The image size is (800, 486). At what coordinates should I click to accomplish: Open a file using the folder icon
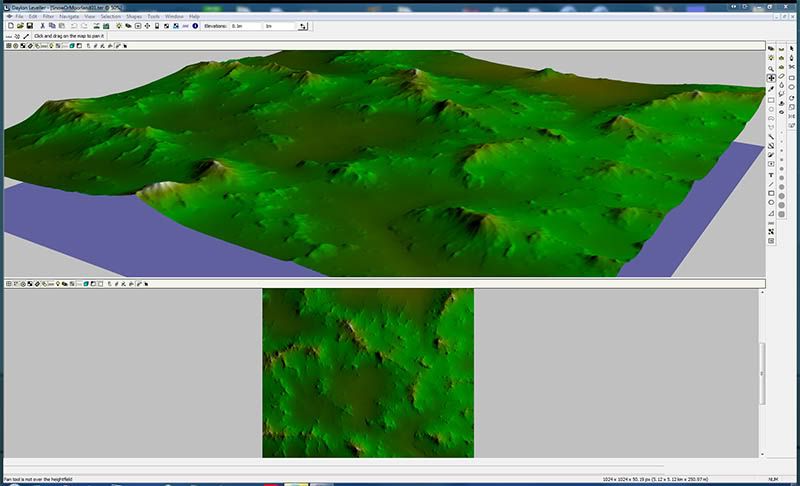tap(19, 26)
